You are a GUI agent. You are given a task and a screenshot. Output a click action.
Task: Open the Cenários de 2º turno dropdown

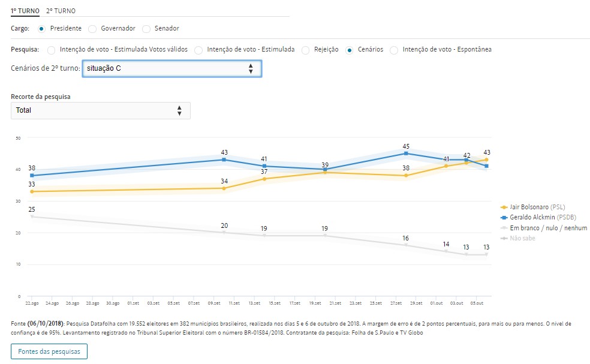tap(171, 68)
